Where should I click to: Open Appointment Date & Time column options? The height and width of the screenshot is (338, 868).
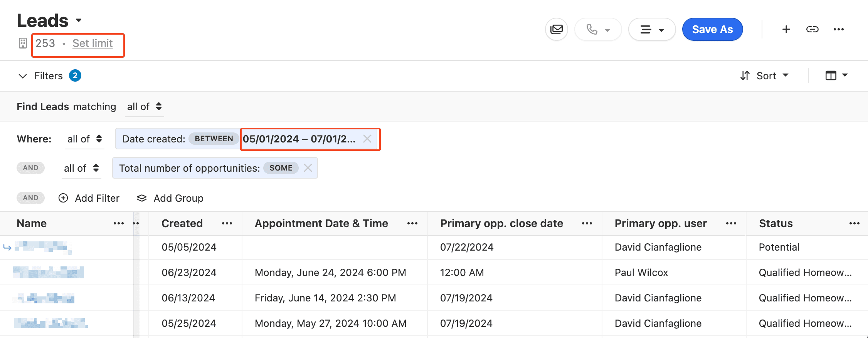tap(412, 224)
